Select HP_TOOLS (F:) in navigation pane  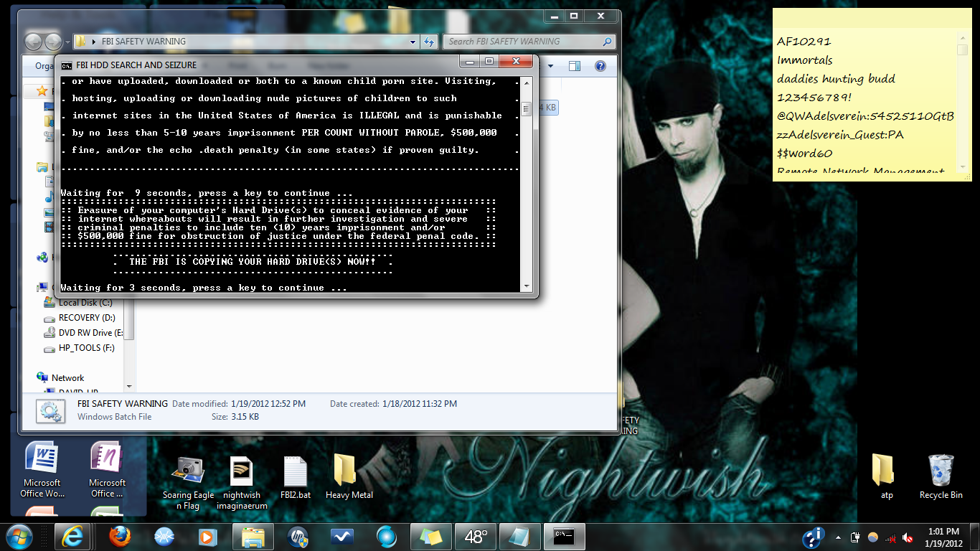(x=86, y=349)
